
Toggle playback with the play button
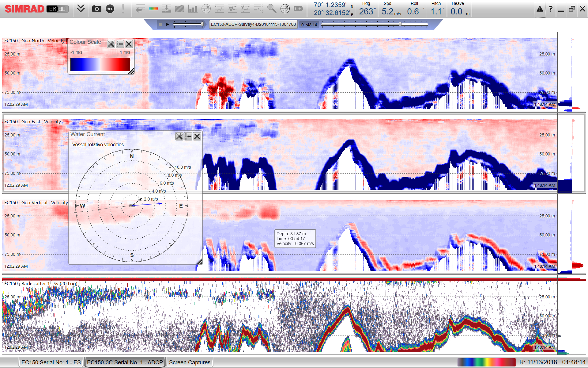(168, 24)
